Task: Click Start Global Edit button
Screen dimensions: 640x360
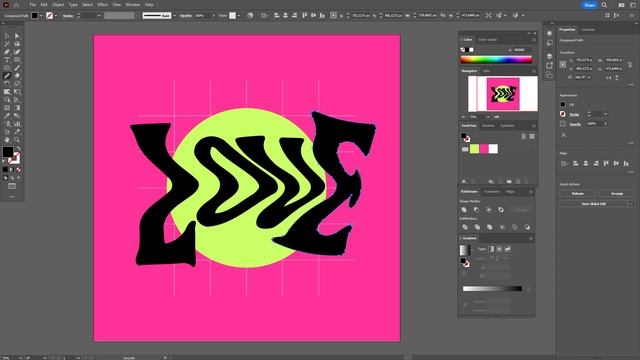Action: point(593,204)
